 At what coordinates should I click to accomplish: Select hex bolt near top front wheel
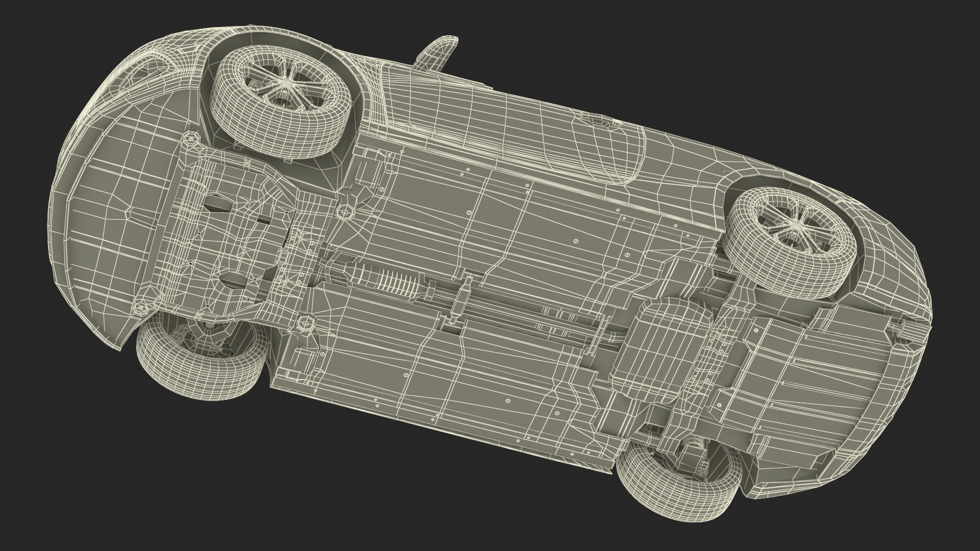coord(191,138)
